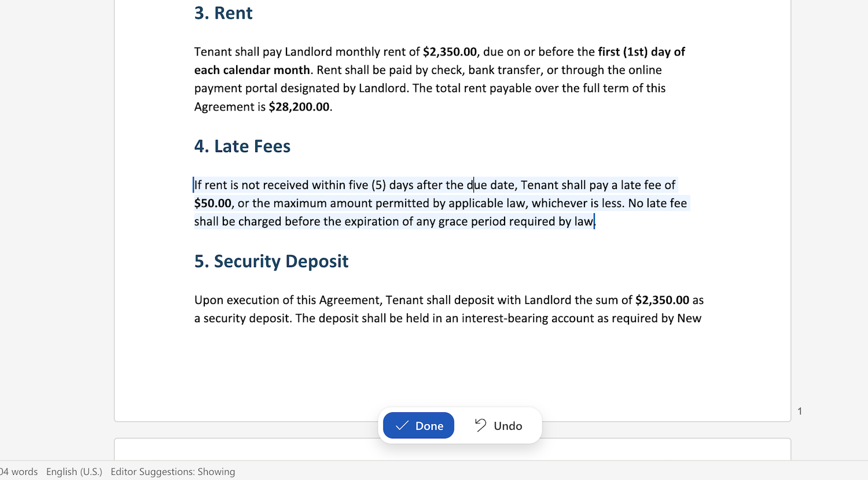Change the English (U.S.) proofing language
Image resolution: width=868 pixels, height=480 pixels.
74,471
